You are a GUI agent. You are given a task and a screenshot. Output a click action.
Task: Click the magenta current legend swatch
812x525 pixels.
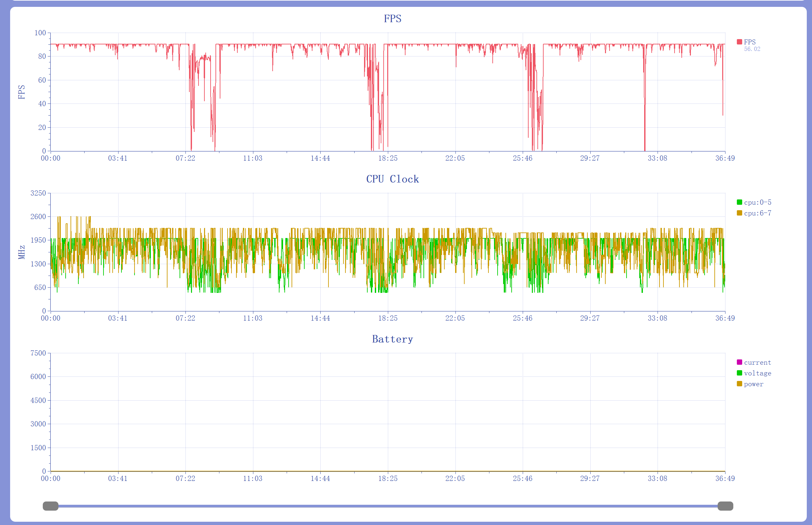click(x=739, y=362)
